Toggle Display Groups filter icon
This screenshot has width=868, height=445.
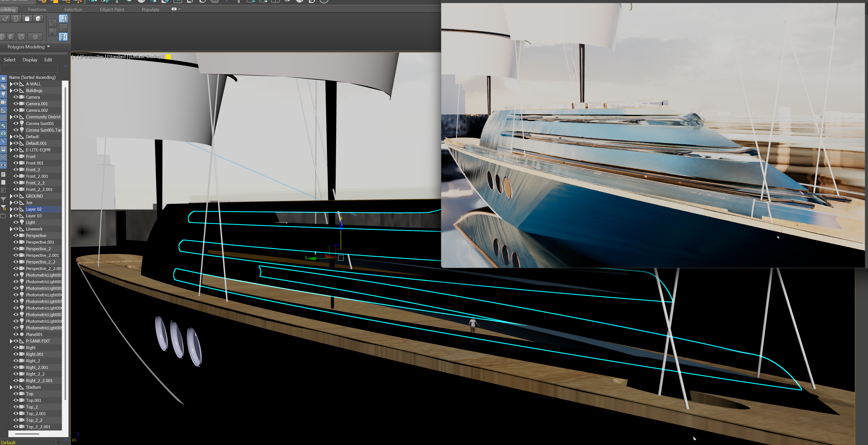click(x=3, y=126)
